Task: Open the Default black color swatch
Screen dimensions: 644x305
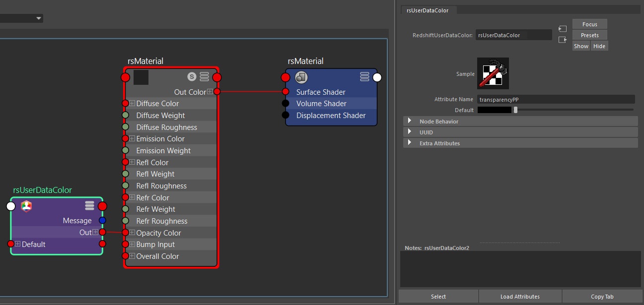Action: pos(494,110)
